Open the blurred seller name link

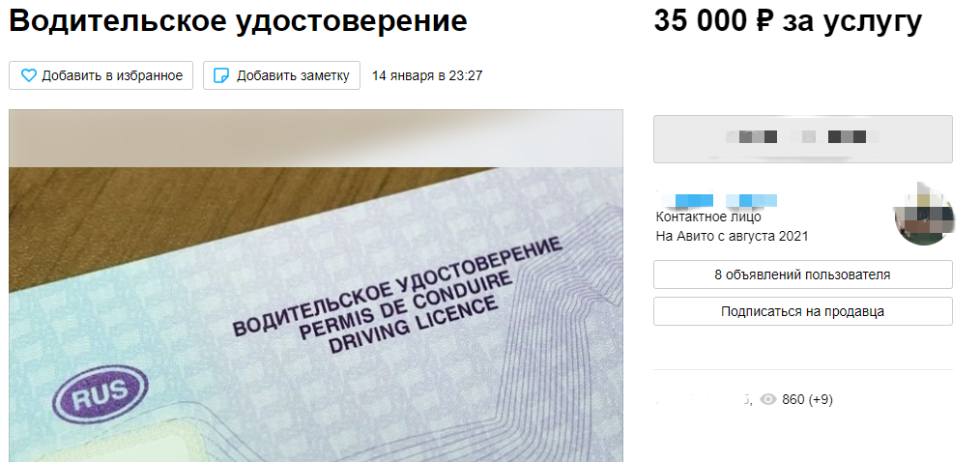[x=717, y=201]
